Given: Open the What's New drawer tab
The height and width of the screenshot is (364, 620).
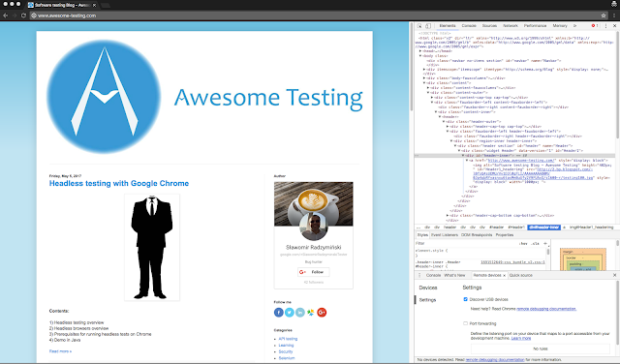Looking at the screenshot, I should coord(454,275).
